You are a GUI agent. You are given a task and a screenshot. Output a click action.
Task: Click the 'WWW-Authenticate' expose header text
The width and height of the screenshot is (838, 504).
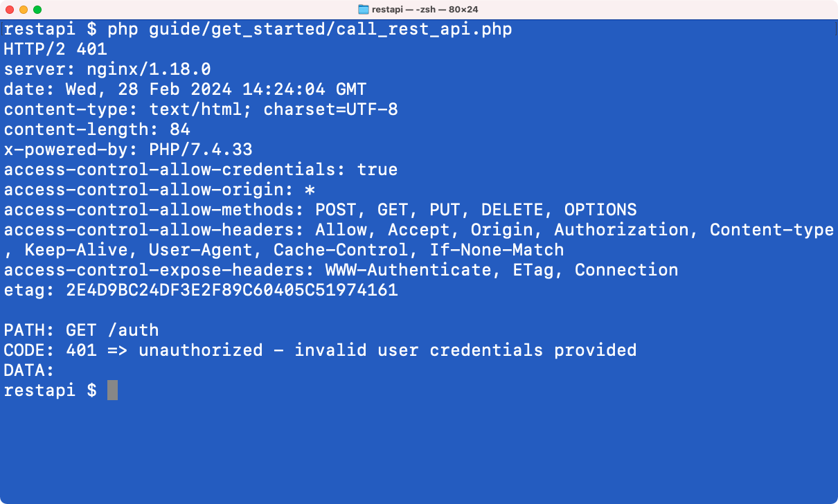(408, 271)
